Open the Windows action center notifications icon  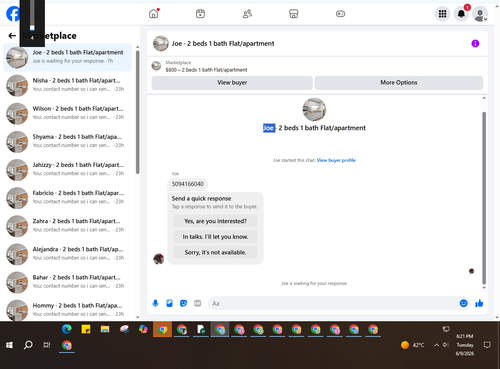coord(487,345)
